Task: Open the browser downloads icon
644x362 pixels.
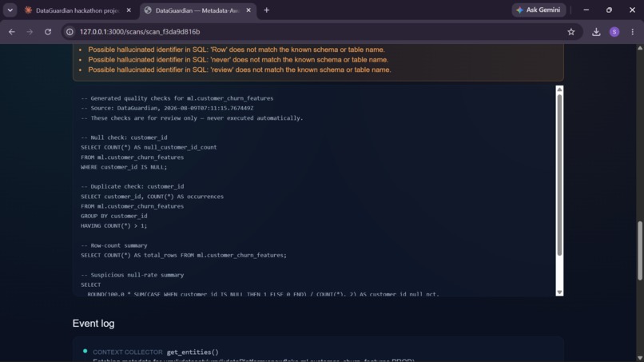Action: pyautogui.click(x=596, y=32)
